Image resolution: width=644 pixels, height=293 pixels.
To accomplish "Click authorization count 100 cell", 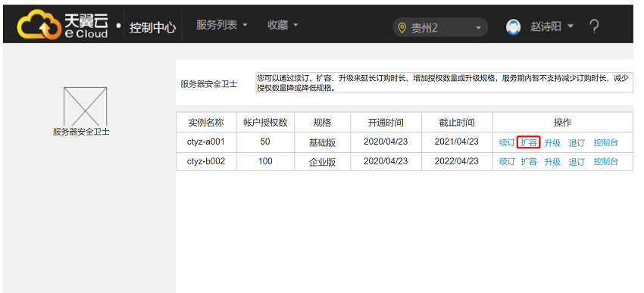I will tap(265, 161).
